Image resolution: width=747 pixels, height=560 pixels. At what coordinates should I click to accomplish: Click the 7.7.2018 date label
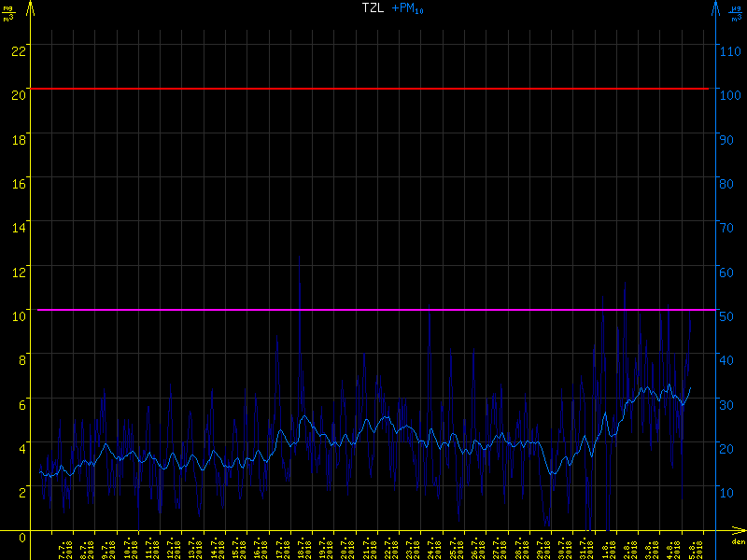click(x=63, y=549)
